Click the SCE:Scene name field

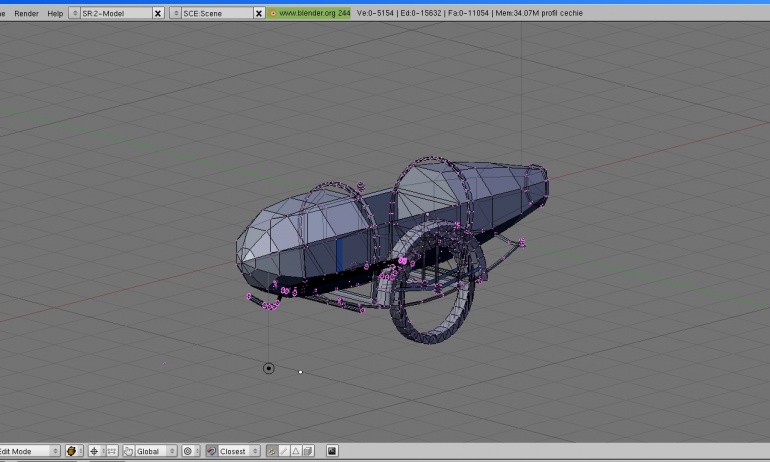217,13
